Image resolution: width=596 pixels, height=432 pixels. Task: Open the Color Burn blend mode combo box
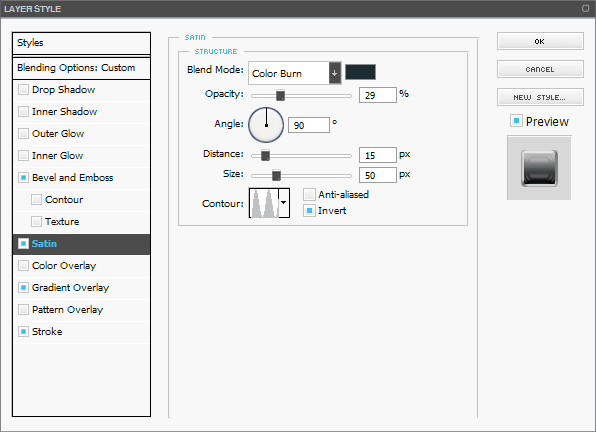[x=295, y=73]
